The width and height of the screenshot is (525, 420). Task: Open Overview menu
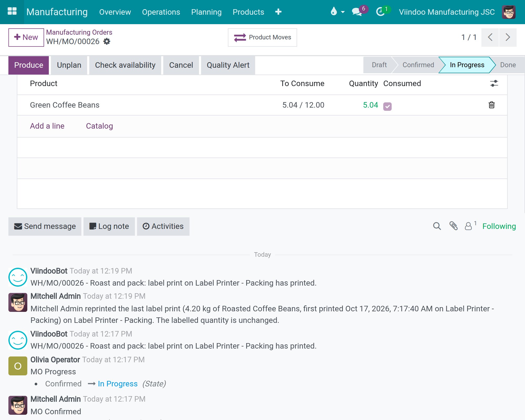tap(115, 12)
